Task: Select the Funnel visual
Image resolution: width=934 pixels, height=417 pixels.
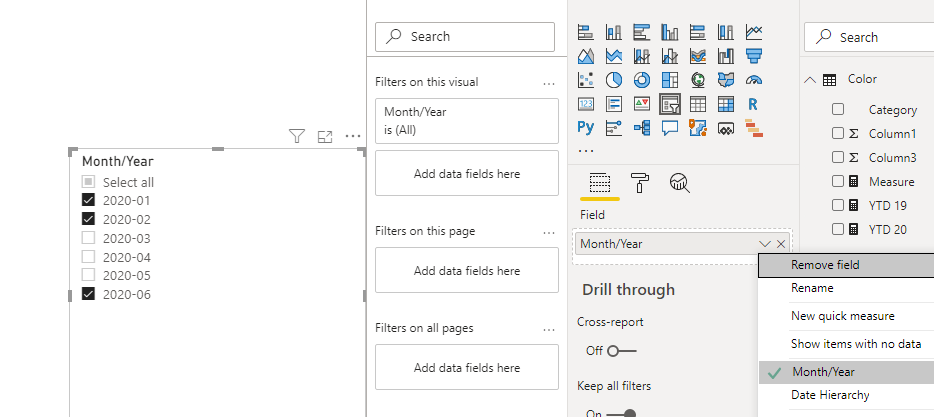Action: [x=754, y=56]
